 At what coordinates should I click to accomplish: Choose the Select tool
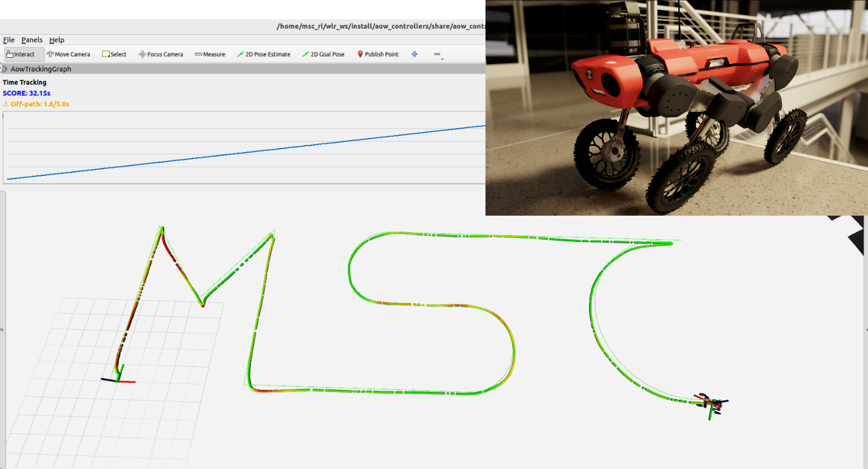click(114, 54)
